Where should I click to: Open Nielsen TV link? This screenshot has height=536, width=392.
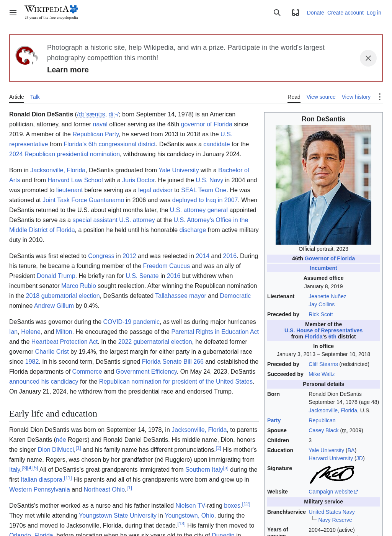(190, 505)
